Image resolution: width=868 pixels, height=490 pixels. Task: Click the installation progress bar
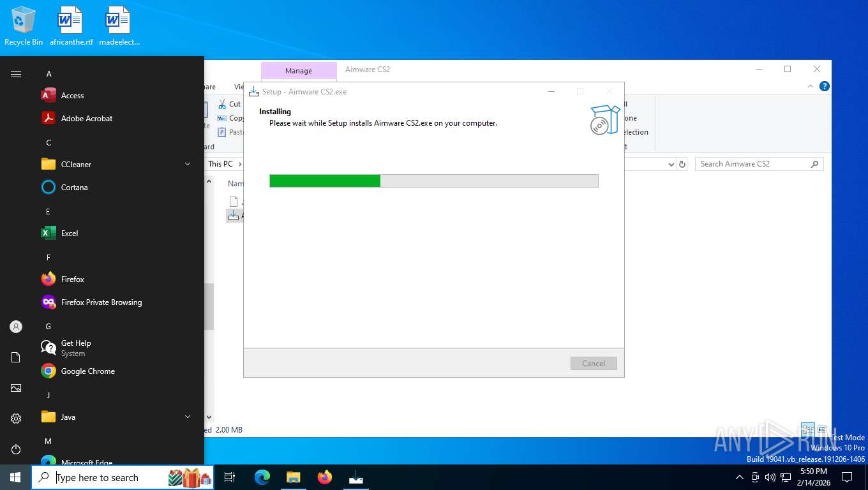tap(434, 181)
